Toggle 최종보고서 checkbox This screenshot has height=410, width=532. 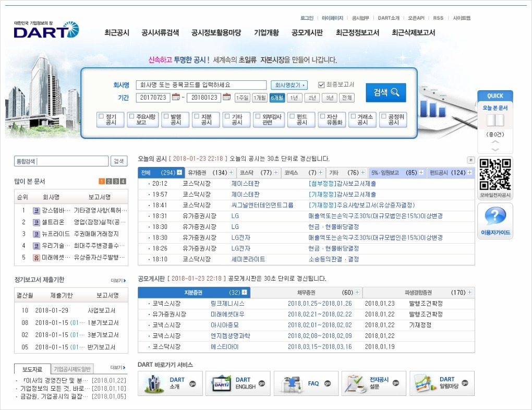click(321, 85)
